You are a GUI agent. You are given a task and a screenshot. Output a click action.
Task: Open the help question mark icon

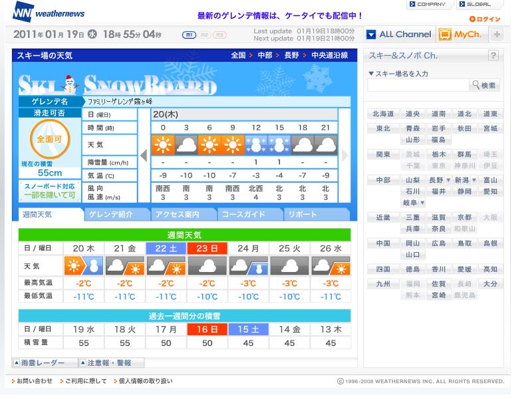click(x=493, y=55)
